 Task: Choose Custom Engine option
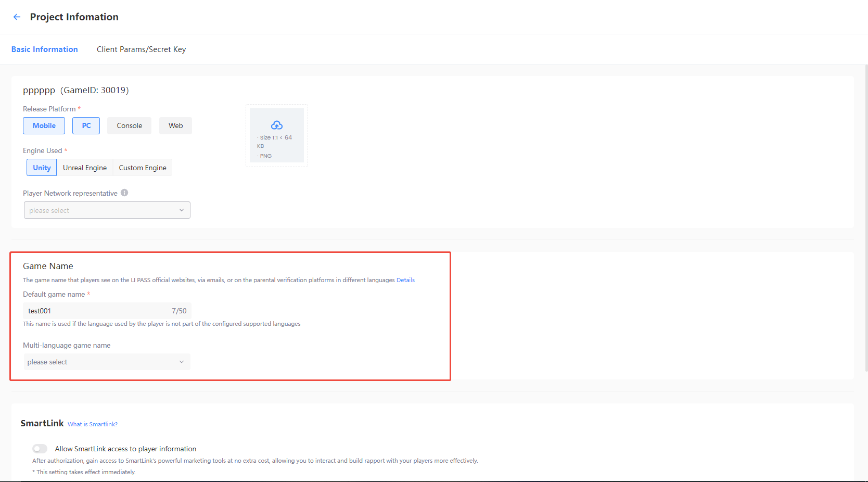click(143, 168)
